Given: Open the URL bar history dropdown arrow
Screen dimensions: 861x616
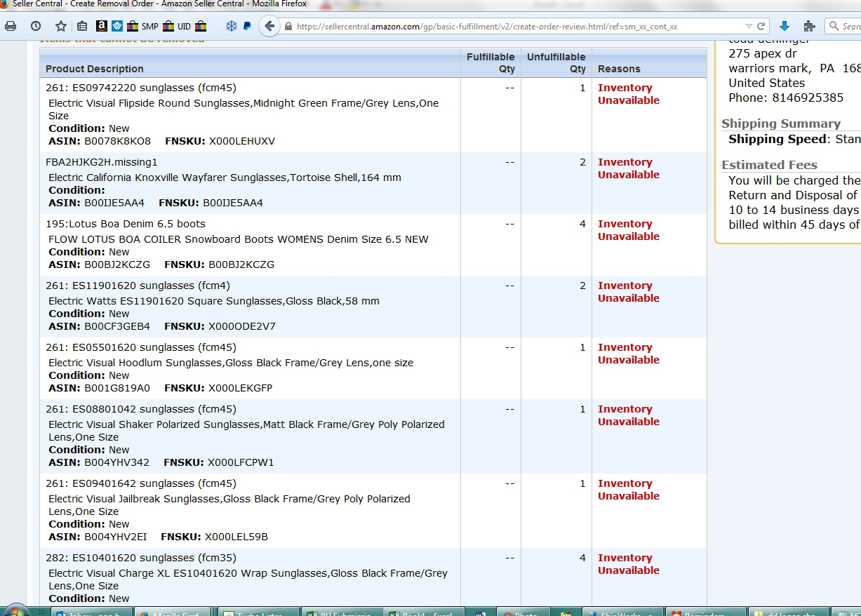Looking at the screenshot, I should tap(749, 27).
